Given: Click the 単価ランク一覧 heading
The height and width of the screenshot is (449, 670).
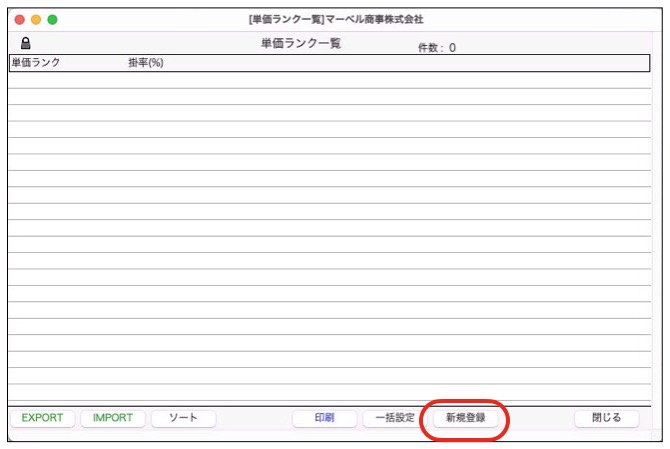Looking at the screenshot, I should 300,45.
